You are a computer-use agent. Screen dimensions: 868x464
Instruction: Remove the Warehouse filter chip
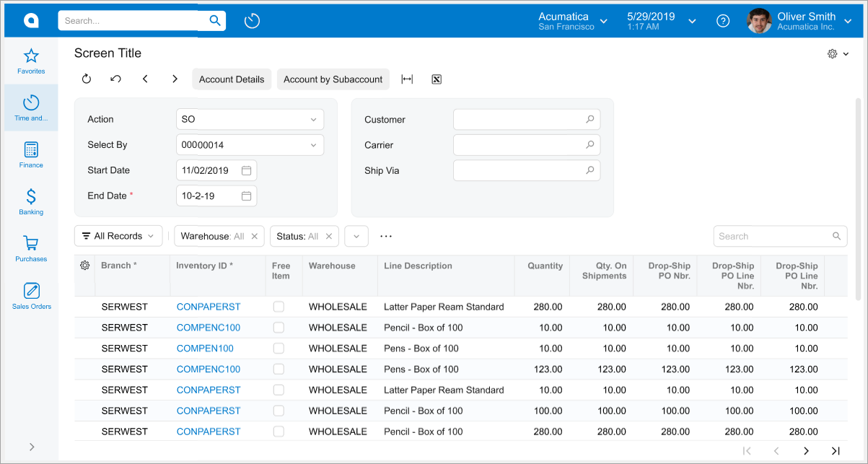click(x=254, y=236)
